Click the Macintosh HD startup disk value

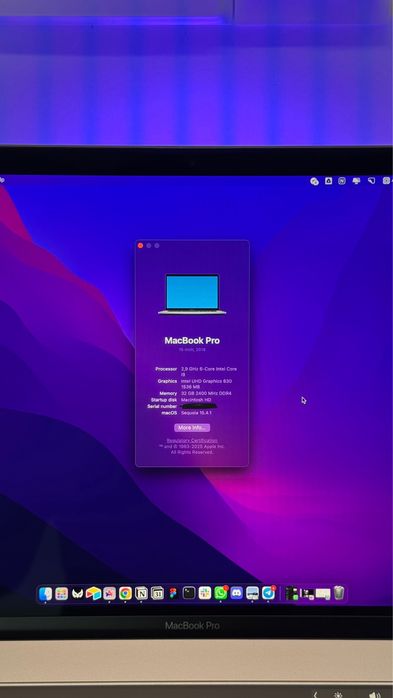(196, 400)
